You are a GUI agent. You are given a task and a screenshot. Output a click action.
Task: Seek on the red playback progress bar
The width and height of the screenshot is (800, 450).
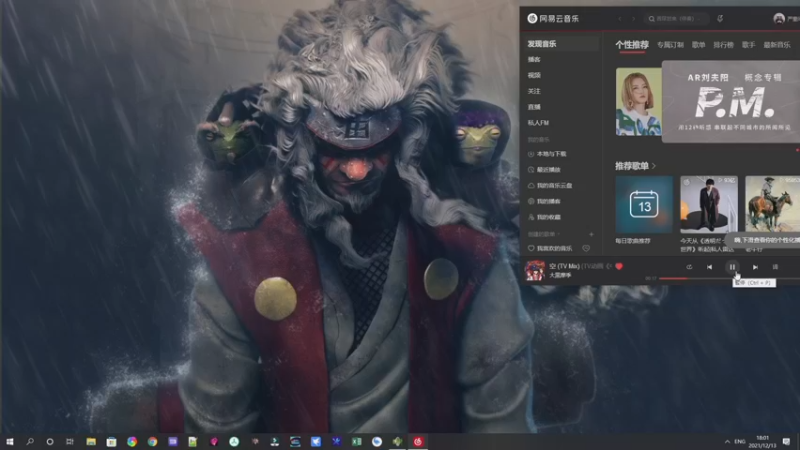click(x=673, y=279)
